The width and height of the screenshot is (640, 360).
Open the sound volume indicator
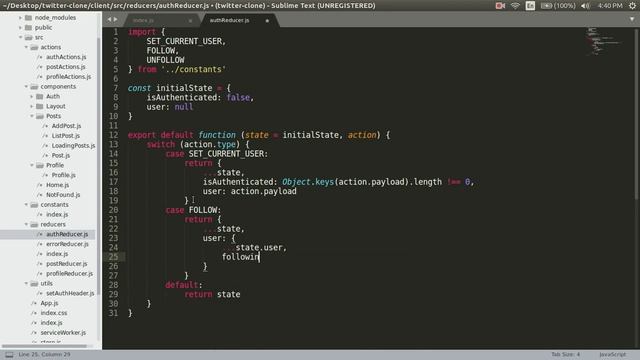(x=585, y=6)
